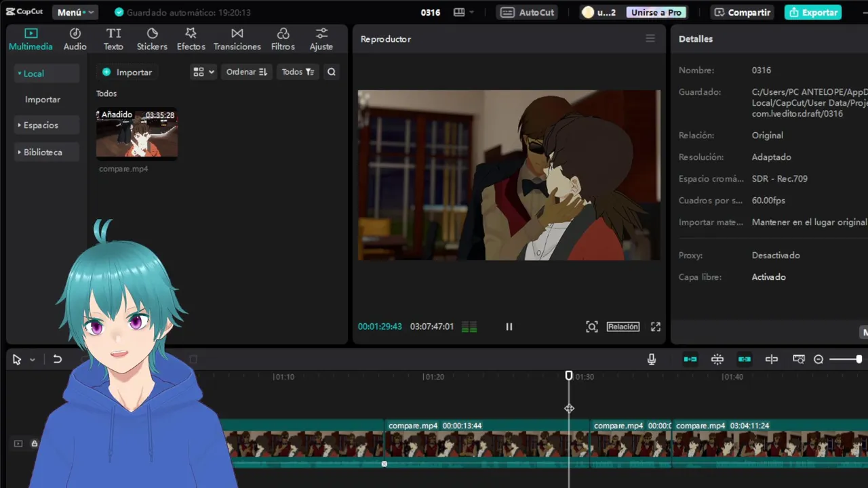Click the timeline zoom slider handle
This screenshot has height=488, width=868.
tap(859, 359)
